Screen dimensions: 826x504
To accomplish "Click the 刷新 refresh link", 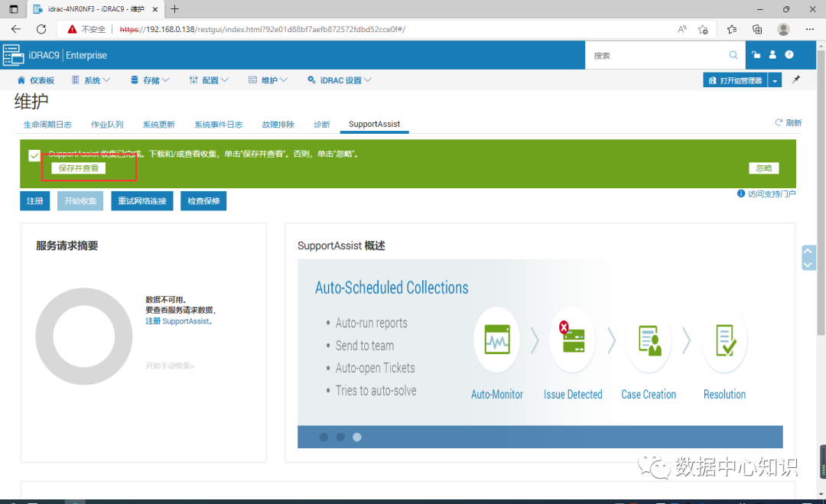I will (788, 122).
